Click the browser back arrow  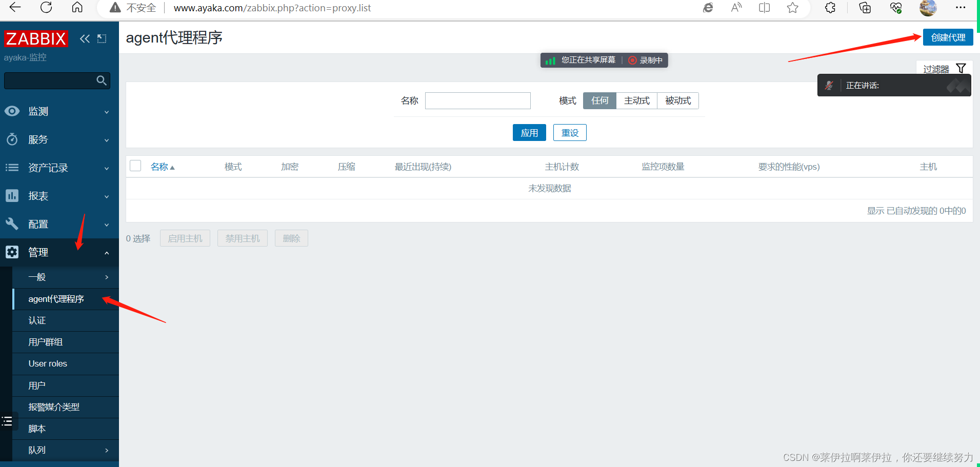pyautogui.click(x=15, y=8)
